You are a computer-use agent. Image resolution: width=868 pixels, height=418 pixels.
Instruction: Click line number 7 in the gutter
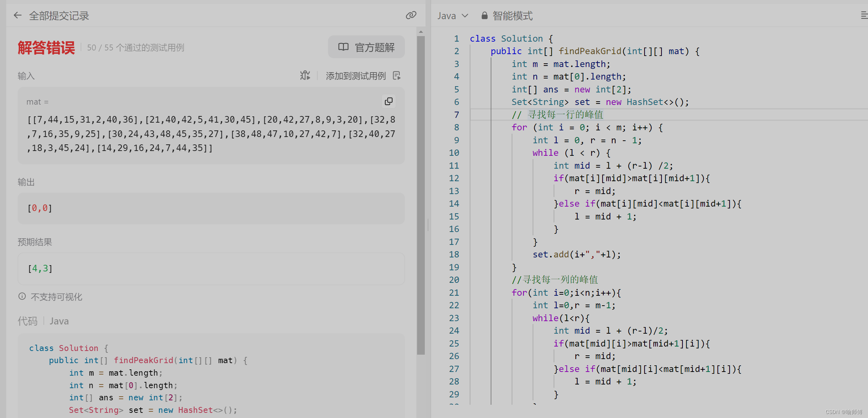[x=456, y=115]
